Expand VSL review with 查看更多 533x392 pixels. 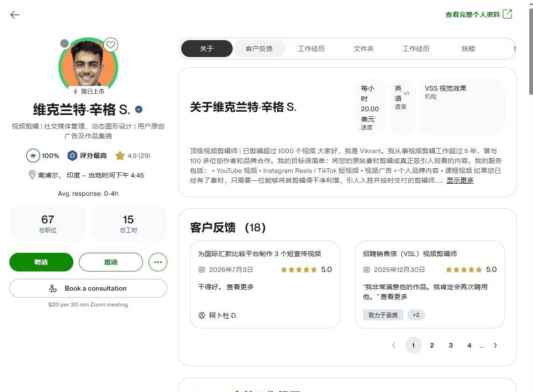(x=394, y=297)
